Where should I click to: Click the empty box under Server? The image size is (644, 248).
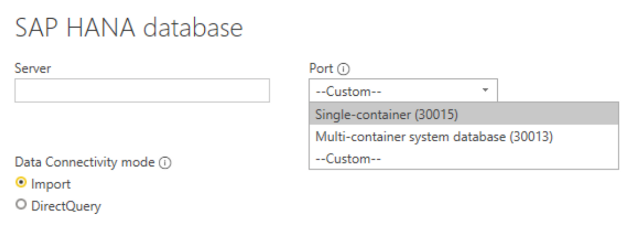pyautogui.click(x=142, y=91)
